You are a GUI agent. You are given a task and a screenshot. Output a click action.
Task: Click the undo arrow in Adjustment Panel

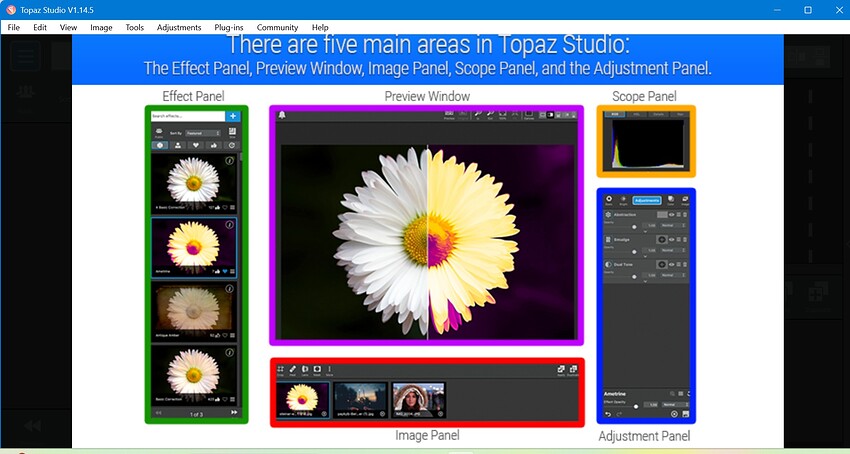point(608,414)
